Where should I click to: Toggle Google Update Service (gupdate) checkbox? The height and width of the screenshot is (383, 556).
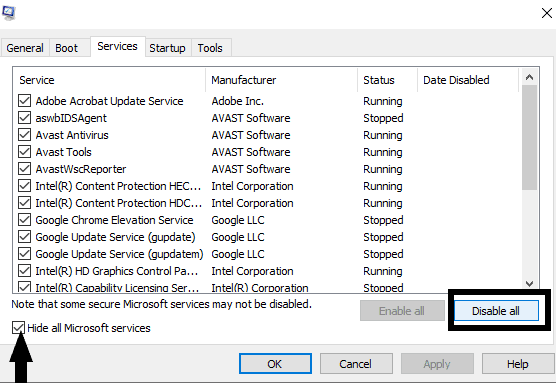24,237
